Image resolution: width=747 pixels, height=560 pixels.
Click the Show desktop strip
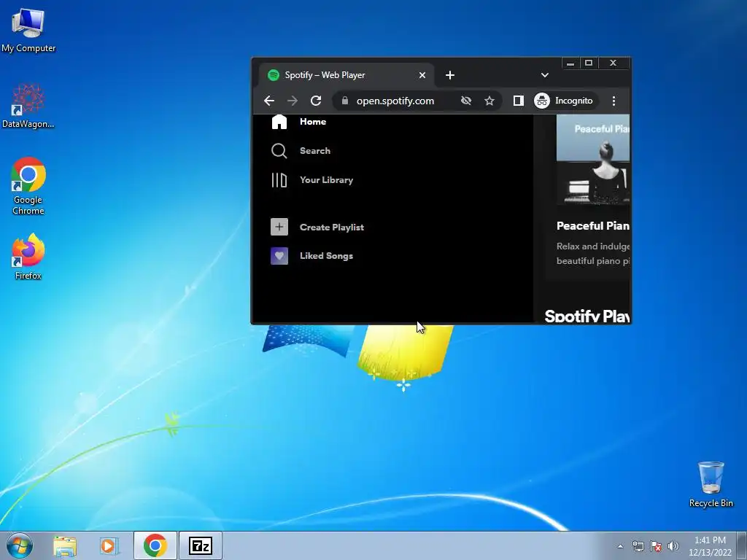(x=742, y=545)
